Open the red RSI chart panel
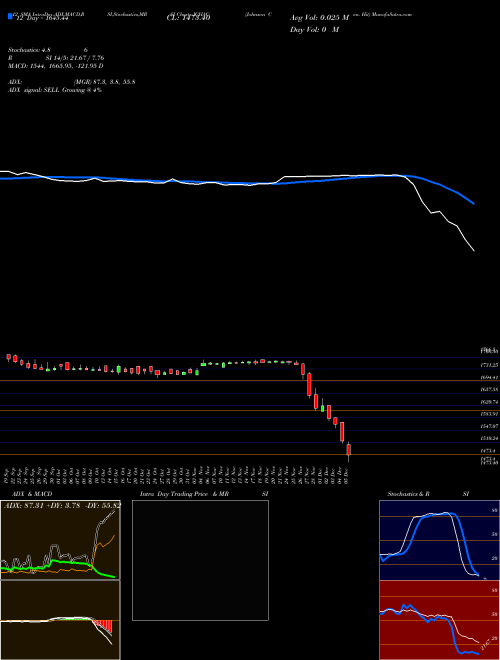Screen dimensions: 500x660 pyautogui.click(x=439, y=620)
